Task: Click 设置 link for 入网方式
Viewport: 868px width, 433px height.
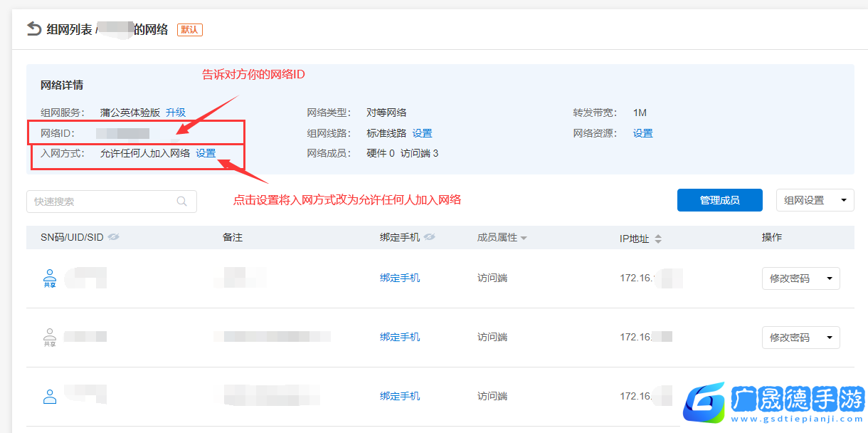Action: point(206,153)
